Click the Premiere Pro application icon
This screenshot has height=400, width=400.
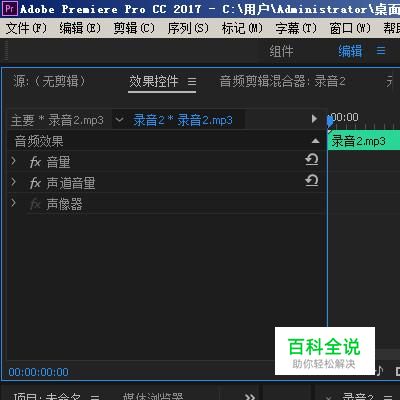coord(9,8)
